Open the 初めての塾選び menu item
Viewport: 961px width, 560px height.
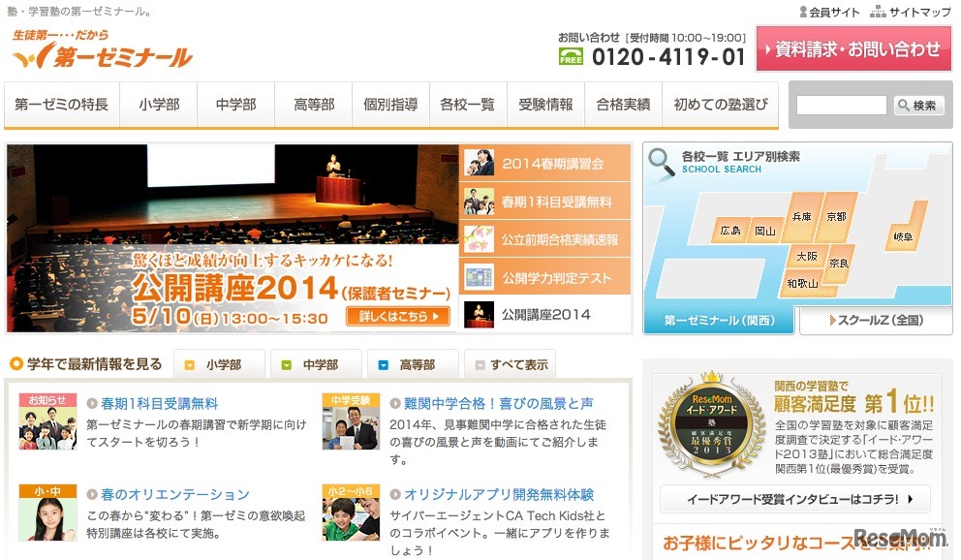721,105
